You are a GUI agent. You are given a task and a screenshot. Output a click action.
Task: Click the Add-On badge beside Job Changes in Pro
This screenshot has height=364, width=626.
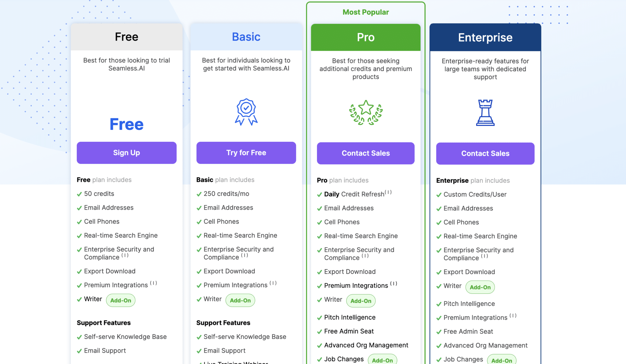tap(382, 360)
